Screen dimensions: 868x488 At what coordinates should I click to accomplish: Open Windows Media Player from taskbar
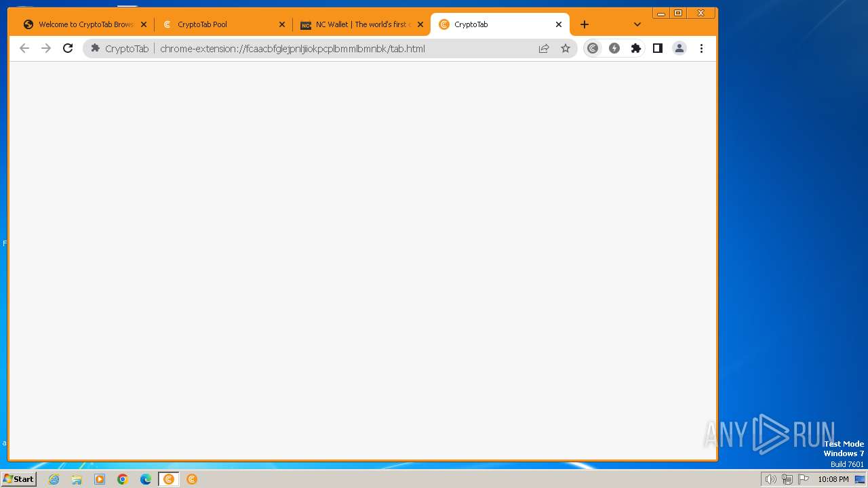click(x=100, y=479)
